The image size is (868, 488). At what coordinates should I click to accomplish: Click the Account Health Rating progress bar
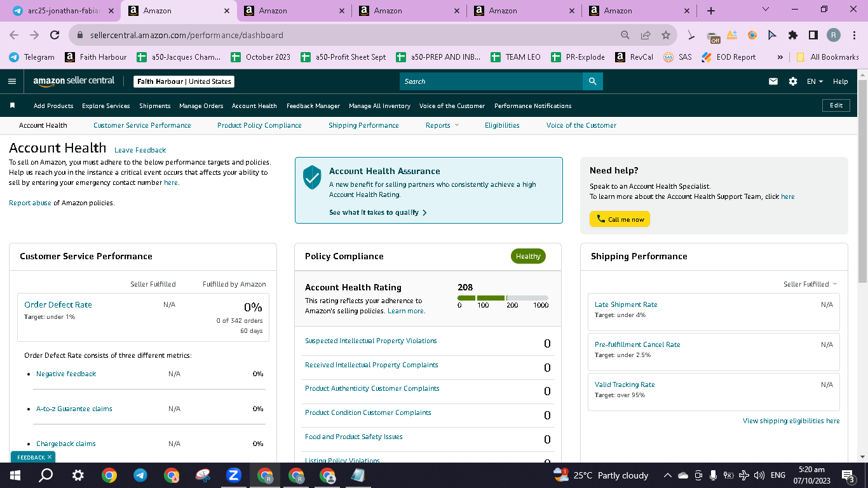click(x=503, y=298)
